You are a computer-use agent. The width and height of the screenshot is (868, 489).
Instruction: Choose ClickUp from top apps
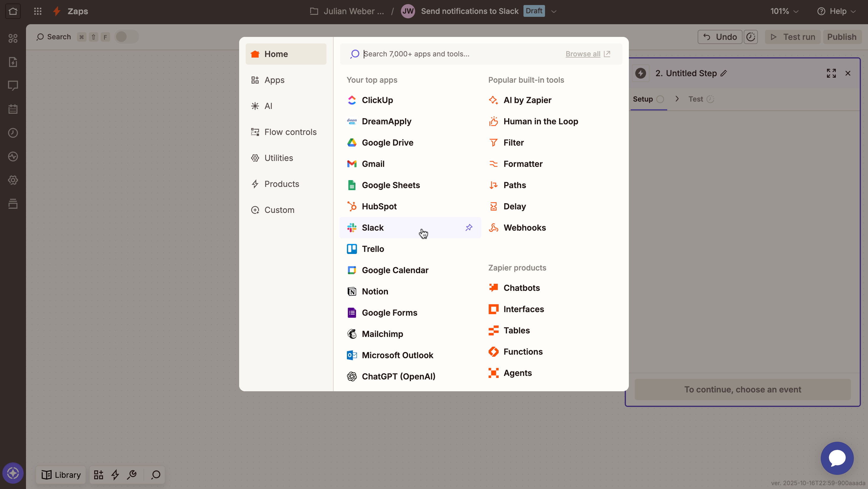[410, 100]
